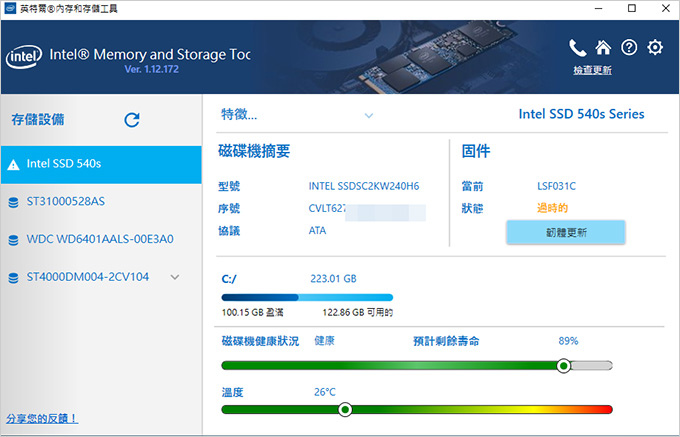Click disk icon beside ST4000DM004-2CV104
This screenshot has width=680, height=437.
pyautogui.click(x=13, y=278)
